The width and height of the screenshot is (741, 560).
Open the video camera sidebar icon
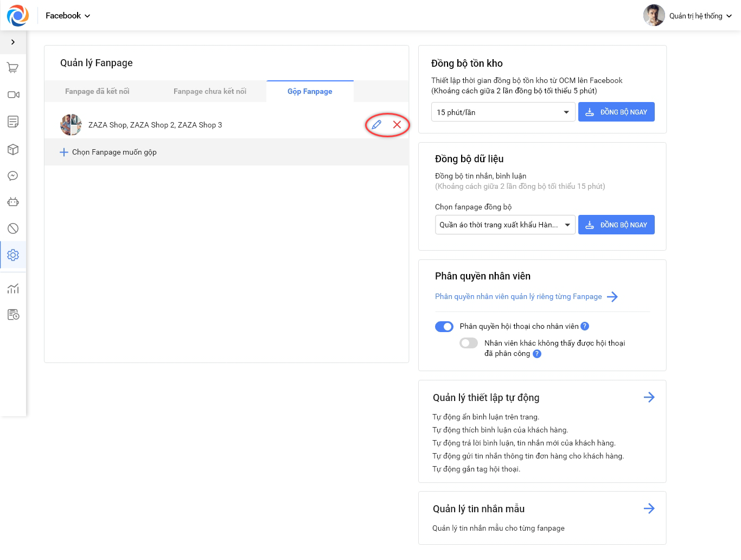(13, 94)
